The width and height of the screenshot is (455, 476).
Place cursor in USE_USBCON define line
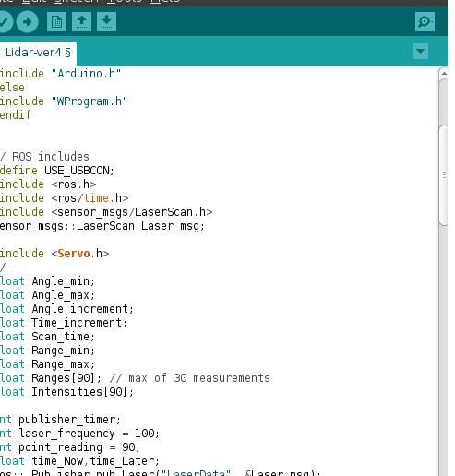coord(57,171)
